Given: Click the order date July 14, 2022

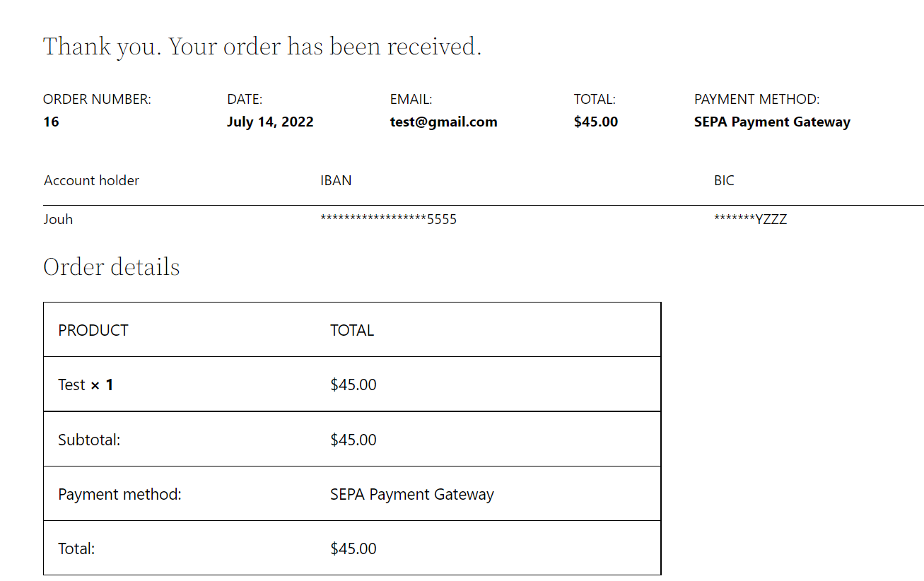Looking at the screenshot, I should point(270,122).
